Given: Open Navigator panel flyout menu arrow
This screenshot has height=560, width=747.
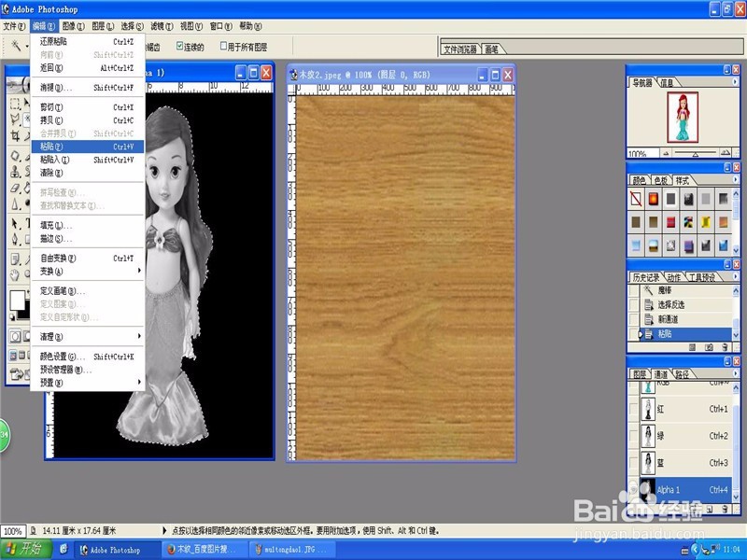Looking at the screenshot, I should pyautogui.click(x=735, y=82).
